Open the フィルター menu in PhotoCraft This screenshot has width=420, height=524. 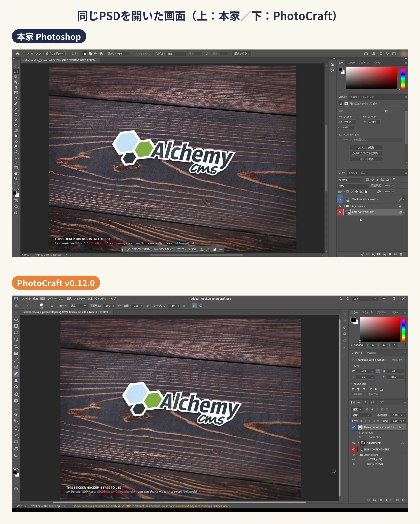point(79,299)
